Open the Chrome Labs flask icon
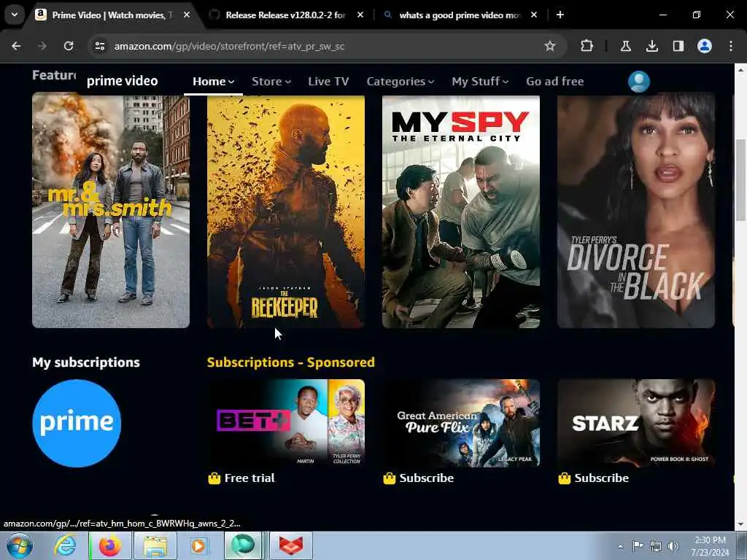Screen dimensions: 747x560 pos(625,46)
